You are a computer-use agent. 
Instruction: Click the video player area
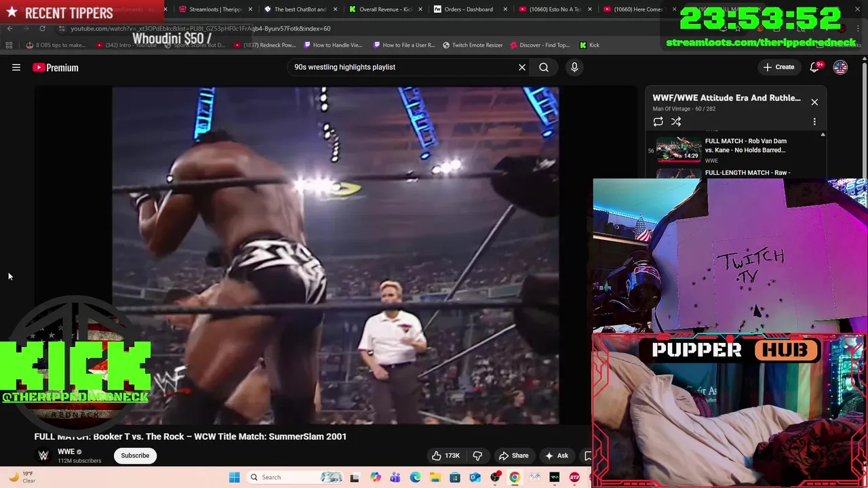pos(335,255)
